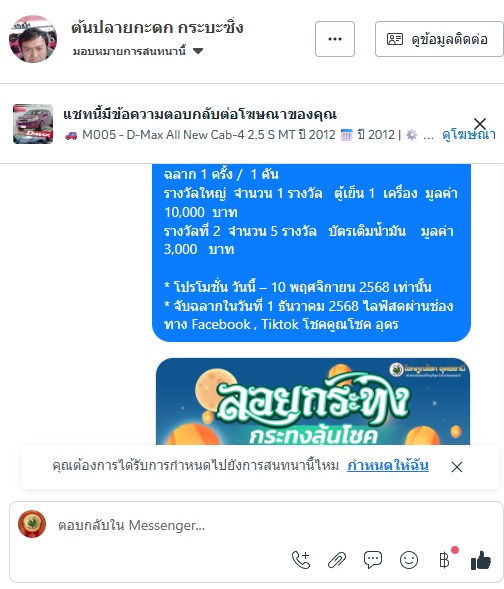Close the ad reply banner
Viewport: 504px width, 589px height.
tap(480, 123)
